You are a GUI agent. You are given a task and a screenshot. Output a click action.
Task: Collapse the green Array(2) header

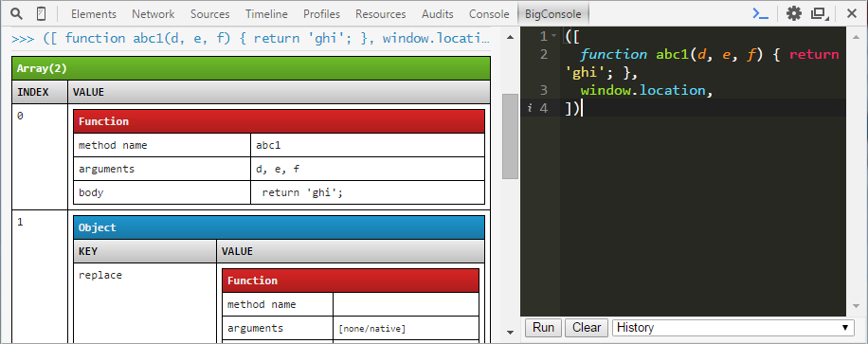251,68
